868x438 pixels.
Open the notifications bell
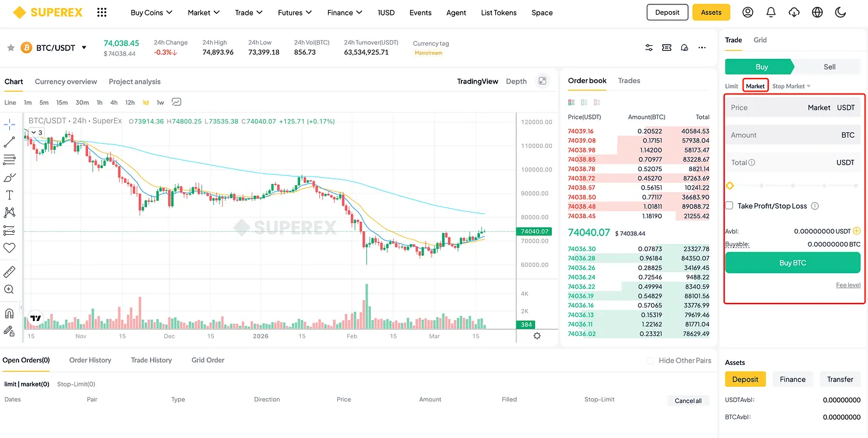point(771,12)
